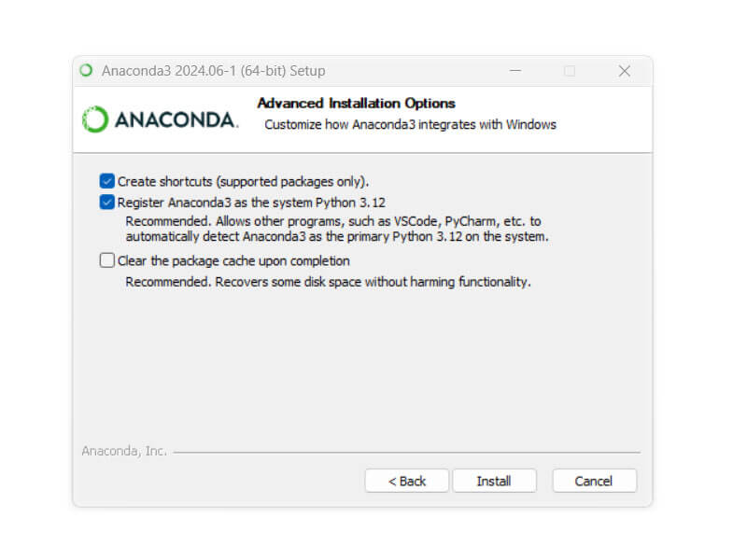Minimize the Anaconda3 Setup window
Viewport: 747px width, 560px height.
[x=515, y=71]
